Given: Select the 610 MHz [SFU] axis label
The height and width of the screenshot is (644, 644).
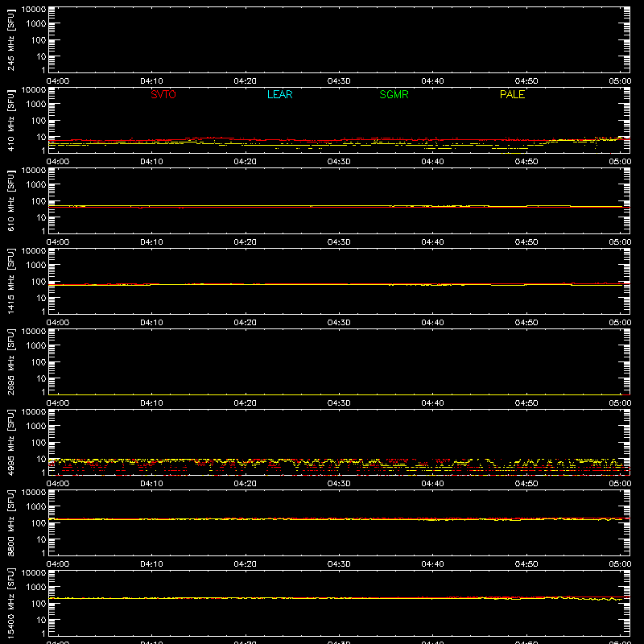Looking at the screenshot, I should [10, 200].
